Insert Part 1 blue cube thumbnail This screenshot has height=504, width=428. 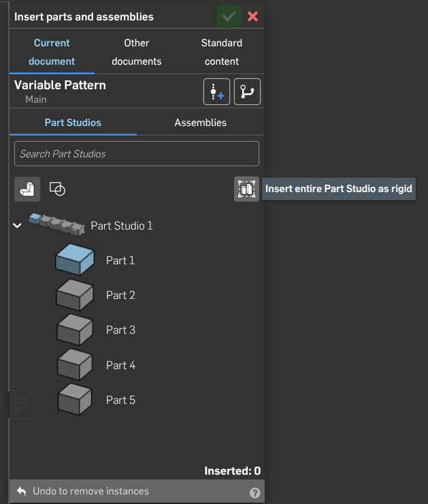74,260
